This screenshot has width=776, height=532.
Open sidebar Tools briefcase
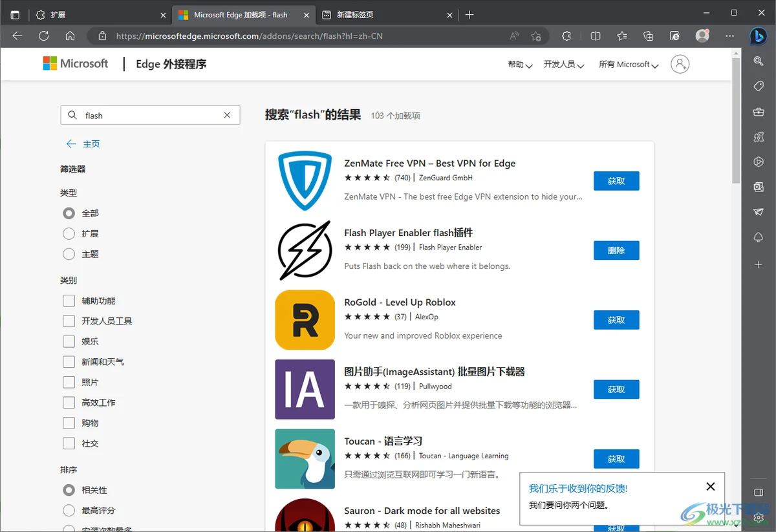(759, 112)
